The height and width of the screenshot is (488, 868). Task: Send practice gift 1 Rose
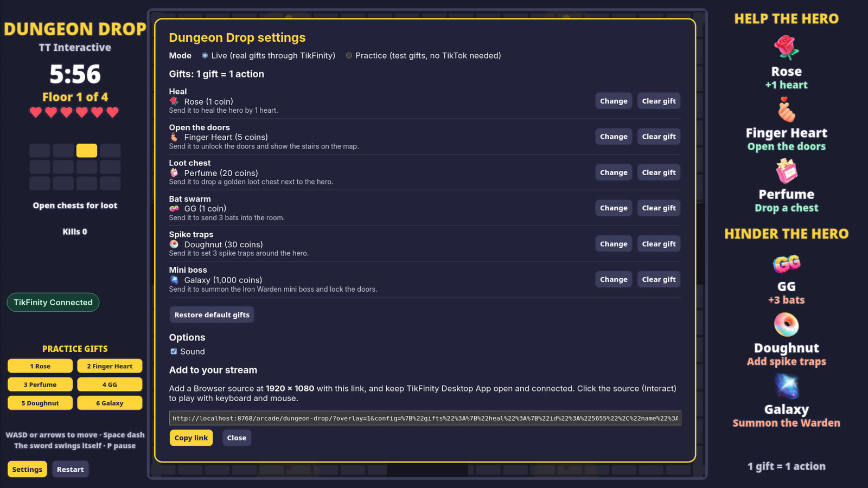point(40,366)
